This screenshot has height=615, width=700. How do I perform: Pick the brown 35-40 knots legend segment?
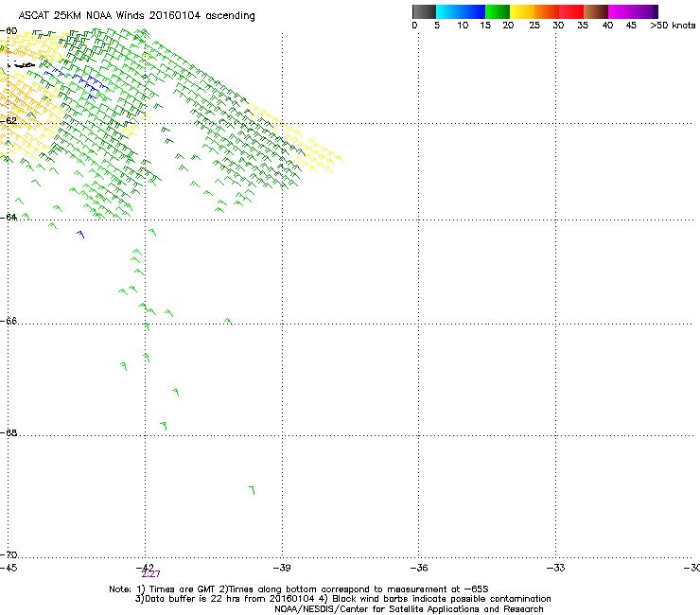click(x=596, y=11)
